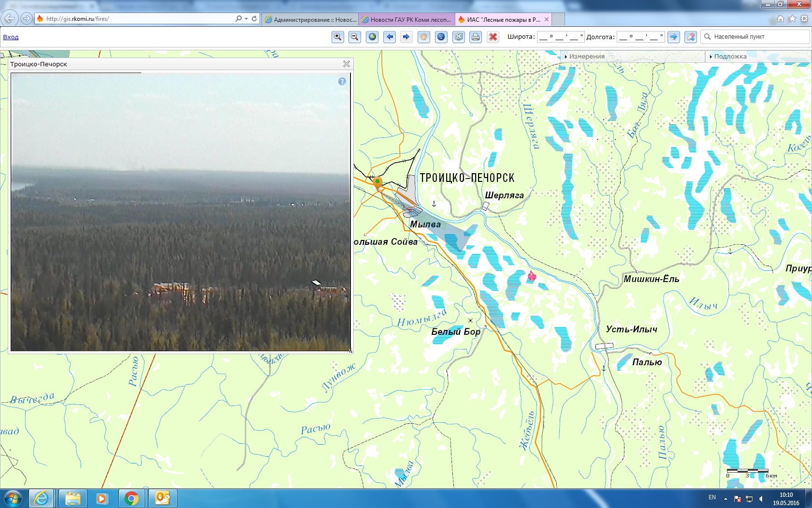Print the map with printer icon
Image resolution: width=812 pixels, height=508 pixels.
click(x=476, y=37)
